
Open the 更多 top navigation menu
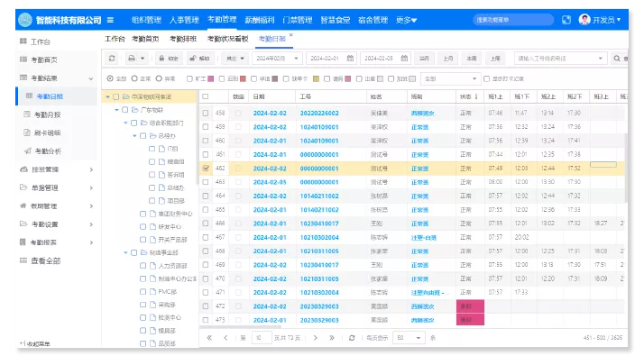[x=406, y=20]
